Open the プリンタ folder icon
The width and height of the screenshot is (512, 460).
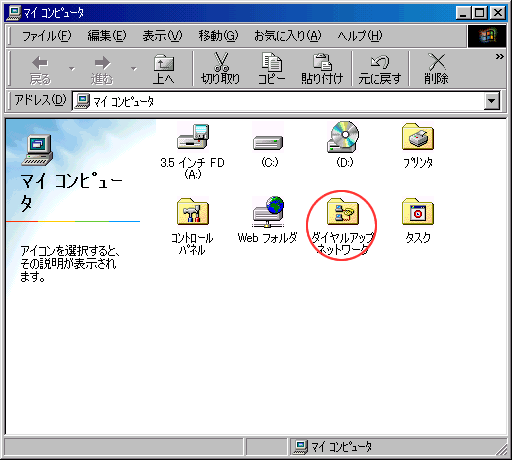point(418,137)
